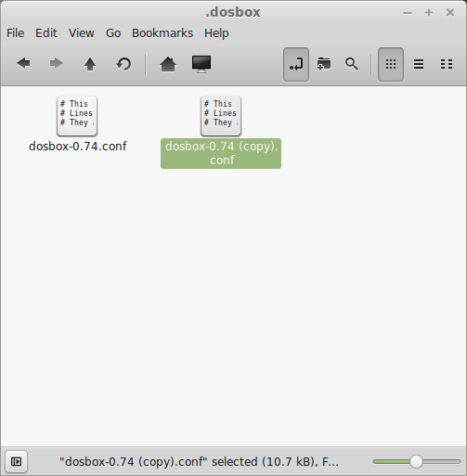Open the Home folder icon

(x=168, y=64)
